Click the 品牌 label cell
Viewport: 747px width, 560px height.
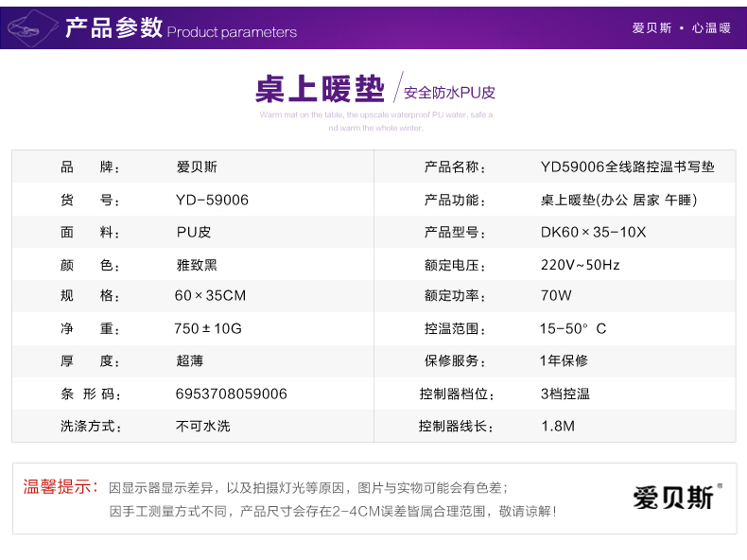click(x=90, y=166)
